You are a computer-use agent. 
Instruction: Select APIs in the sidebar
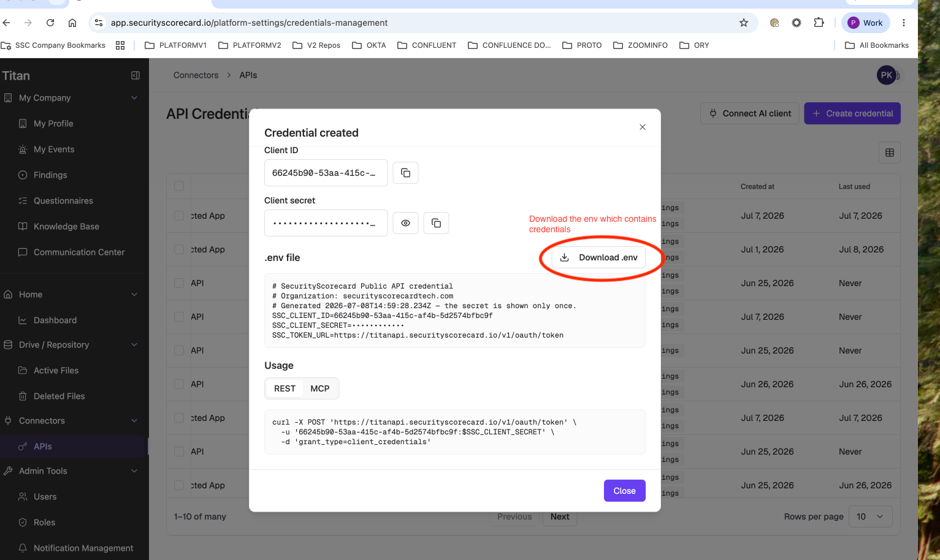(x=72, y=447)
